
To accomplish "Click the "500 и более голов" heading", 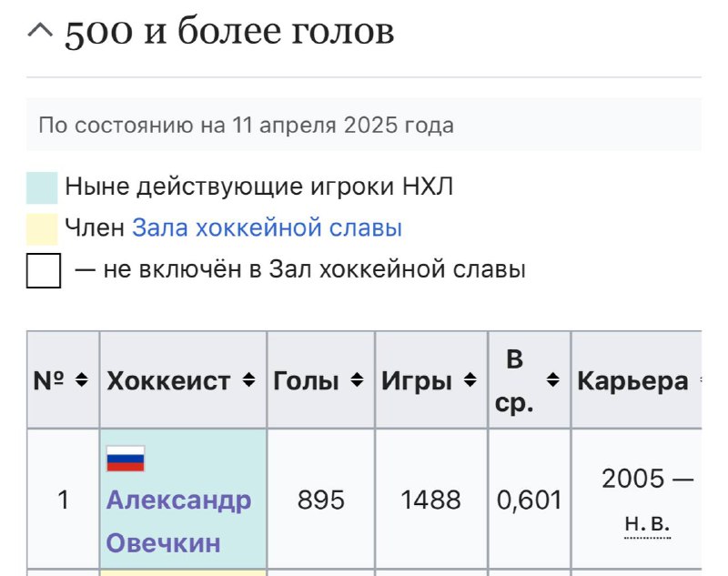I will [x=229, y=32].
